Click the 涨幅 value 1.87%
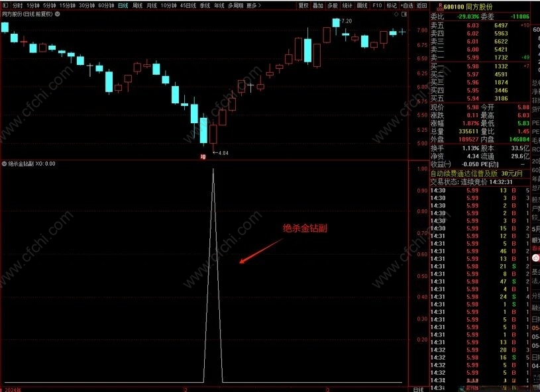 pos(470,123)
